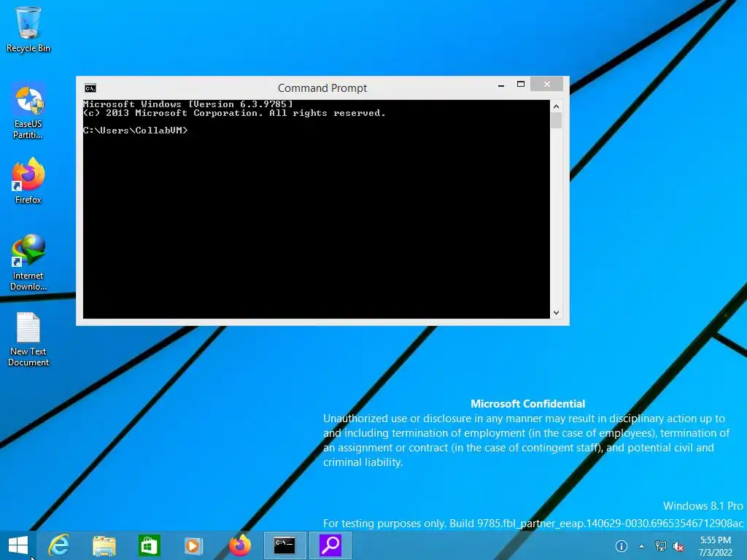The height and width of the screenshot is (560, 747).
Task: Click the Command Prompt scroll up arrow
Action: pyautogui.click(x=556, y=106)
